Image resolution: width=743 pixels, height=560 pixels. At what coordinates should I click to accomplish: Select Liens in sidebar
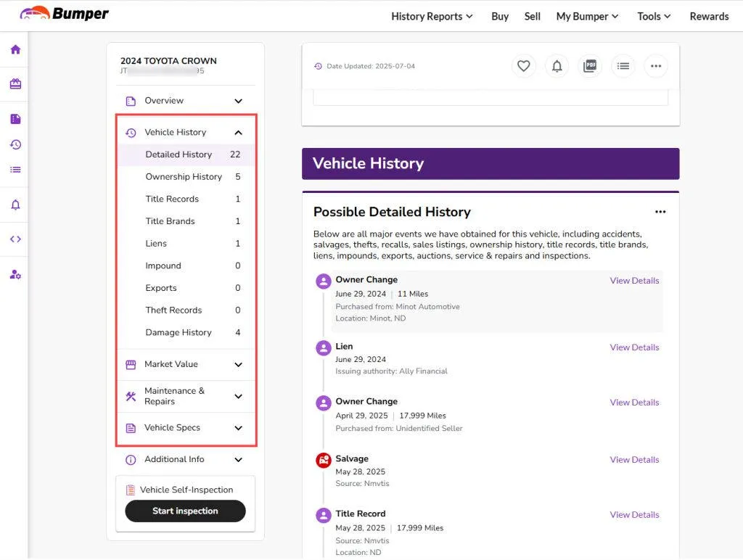tap(186, 244)
